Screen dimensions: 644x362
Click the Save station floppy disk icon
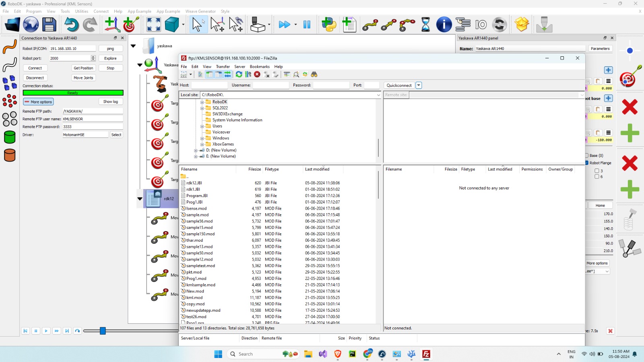[x=49, y=25]
